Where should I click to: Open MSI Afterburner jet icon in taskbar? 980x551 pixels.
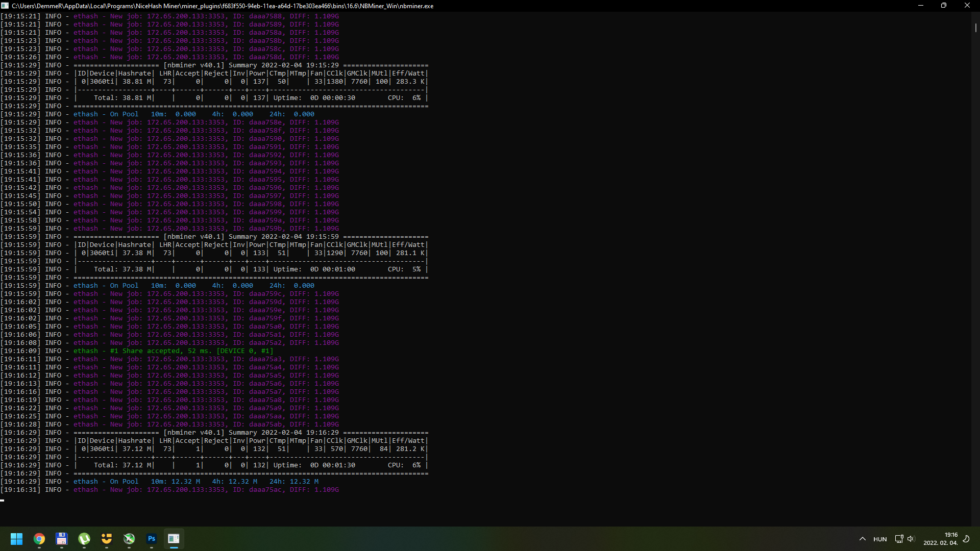click(x=129, y=539)
